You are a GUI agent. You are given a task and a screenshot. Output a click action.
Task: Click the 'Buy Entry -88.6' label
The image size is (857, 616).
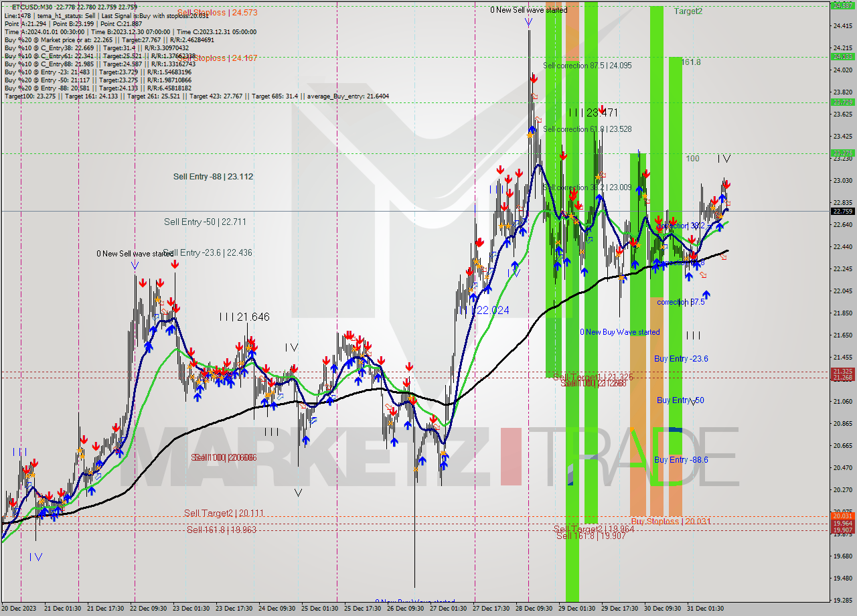(681, 460)
